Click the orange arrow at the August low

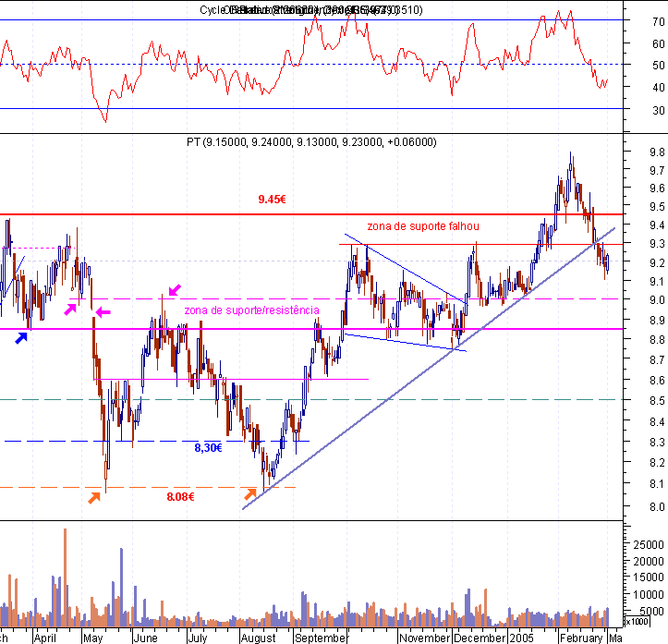tap(250, 494)
